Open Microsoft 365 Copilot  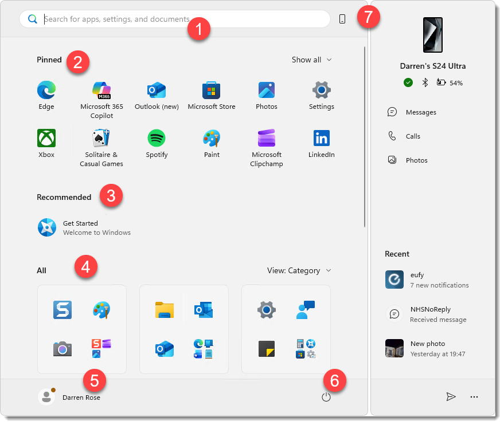click(x=101, y=90)
